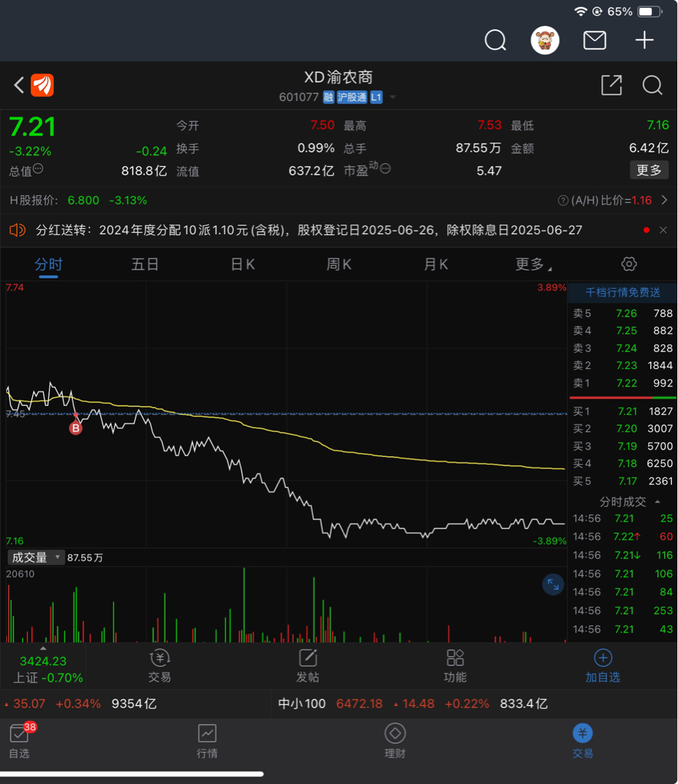Tap the question mark near A/H 比价
678x784 pixels.
pos(563,201)
